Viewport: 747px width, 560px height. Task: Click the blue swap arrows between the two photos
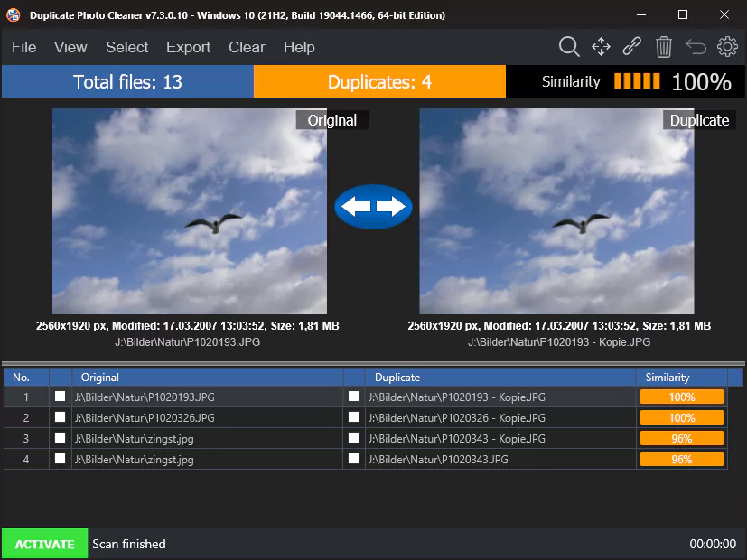point(373,207)
